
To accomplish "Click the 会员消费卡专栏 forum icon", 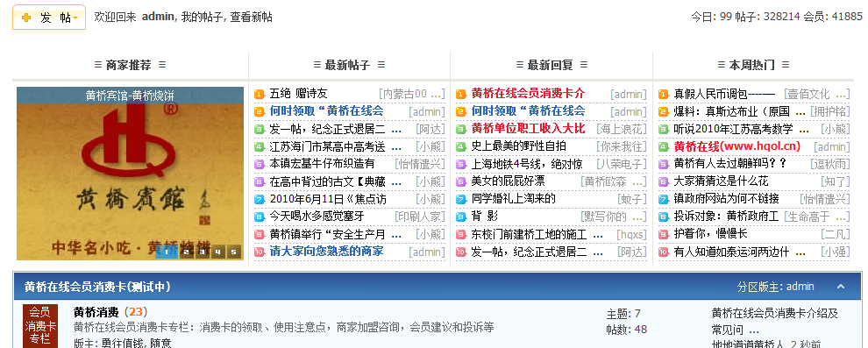I will click(39, 326).
